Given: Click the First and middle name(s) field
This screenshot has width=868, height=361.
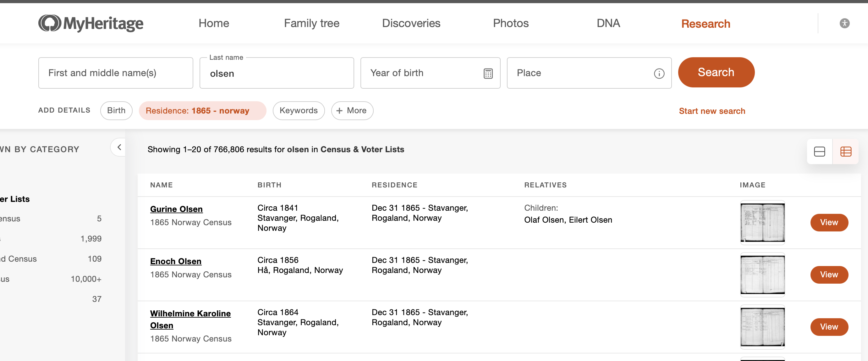Looking at the screenshot, I should (x=116, y=73).
